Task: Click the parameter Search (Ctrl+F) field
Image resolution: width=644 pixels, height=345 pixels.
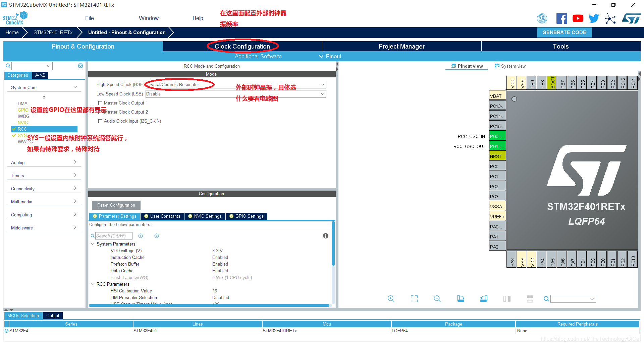Action: click(x=114, y=236)
